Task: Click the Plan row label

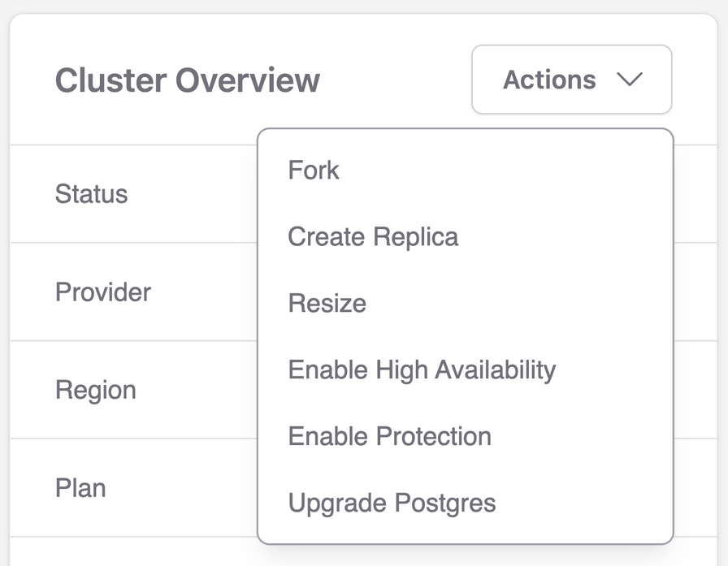Action: [80, 488]
